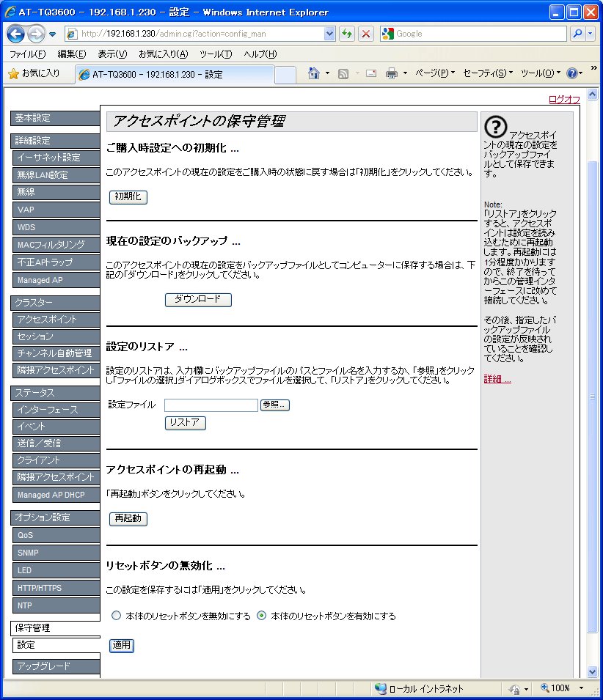Click the address bar URL field
Screen dimensions: 603x700
(x=195, y=34)
